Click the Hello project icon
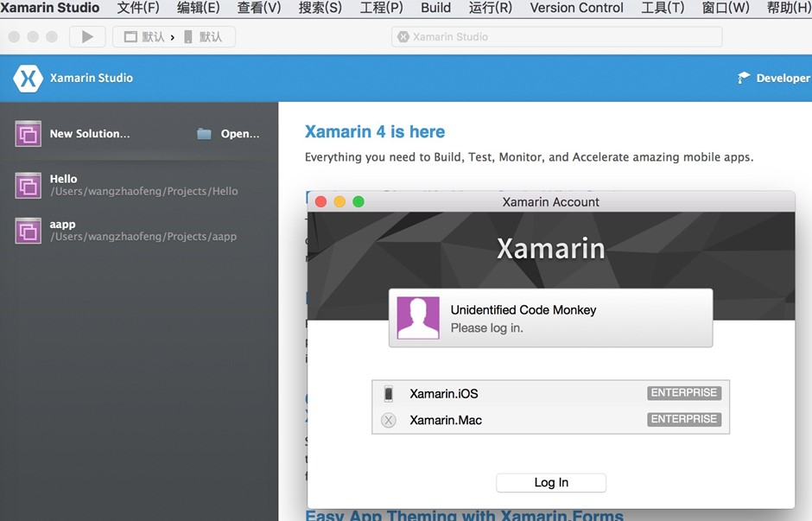 point(28,186)
